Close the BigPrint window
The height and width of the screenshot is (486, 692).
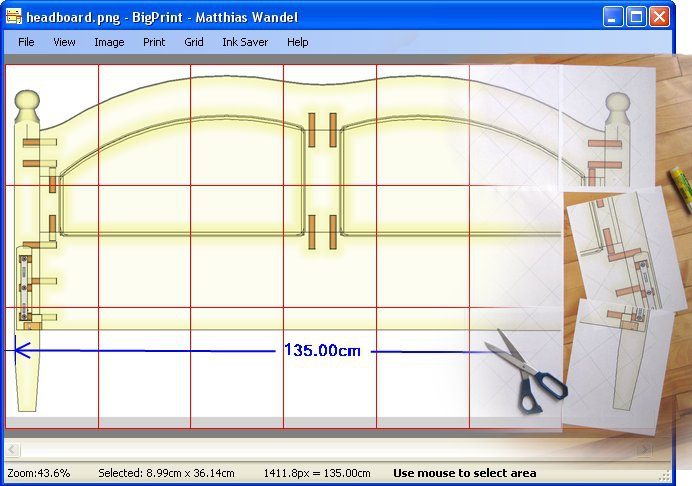tap(659, 17)
